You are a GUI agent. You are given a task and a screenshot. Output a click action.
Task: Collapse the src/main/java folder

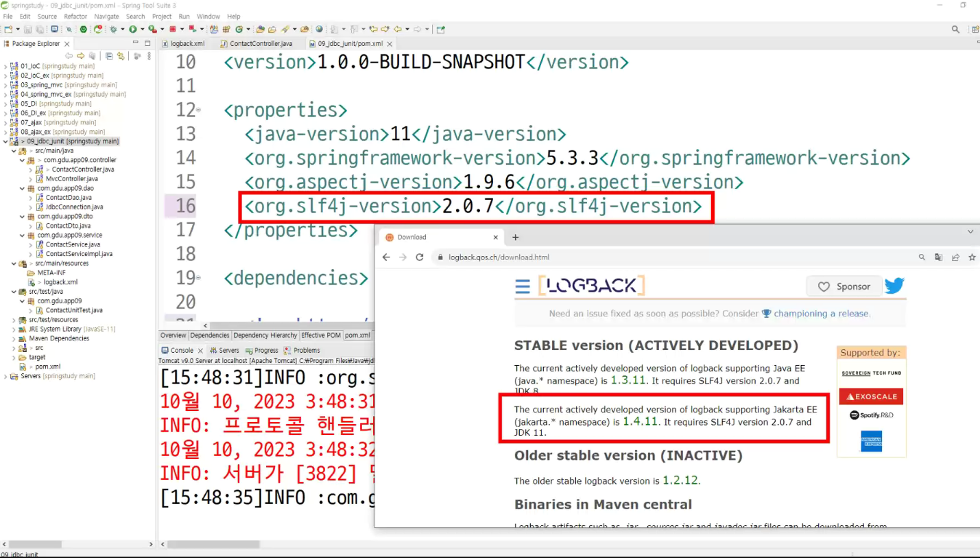tap(14, 150)
